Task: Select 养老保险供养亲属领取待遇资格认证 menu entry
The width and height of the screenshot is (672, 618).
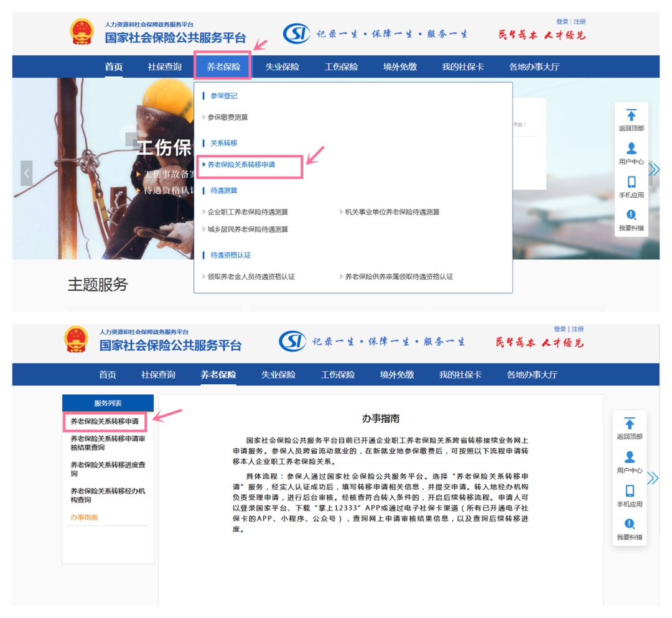Action: coord(399,277)
